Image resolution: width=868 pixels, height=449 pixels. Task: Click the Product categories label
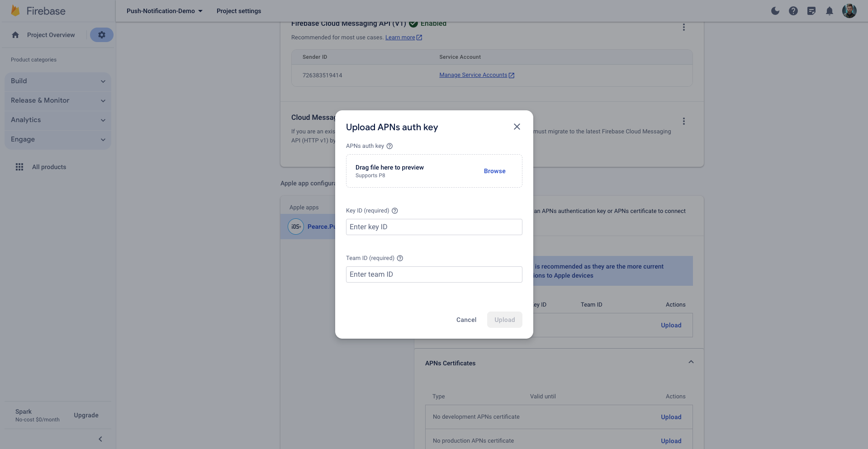pyautogui.click(x=33, y=60)
